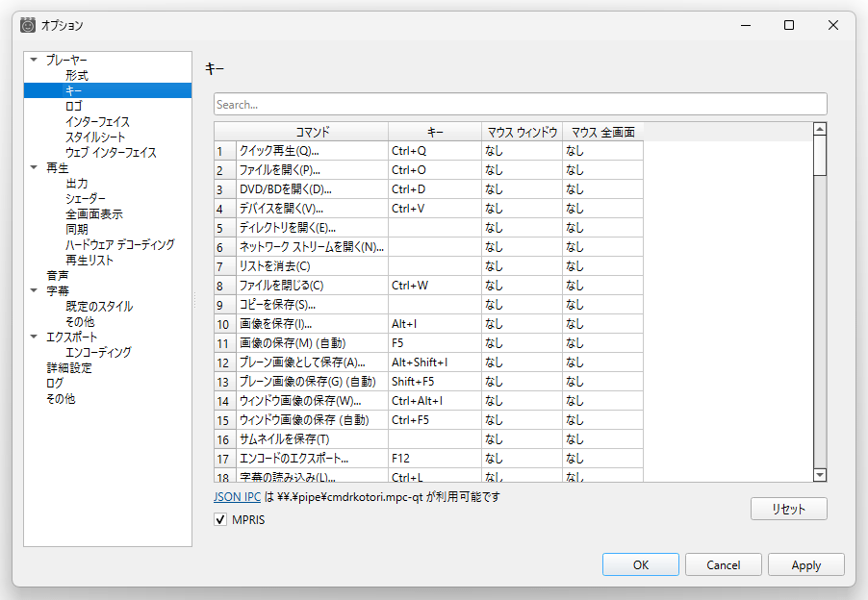Open the JSON IPC link
The image size is (868, 600).
tap(237, 496)
